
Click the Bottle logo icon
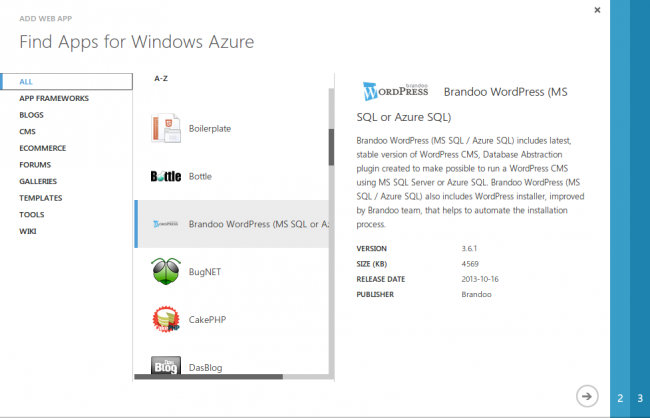(x=166, y=176)
